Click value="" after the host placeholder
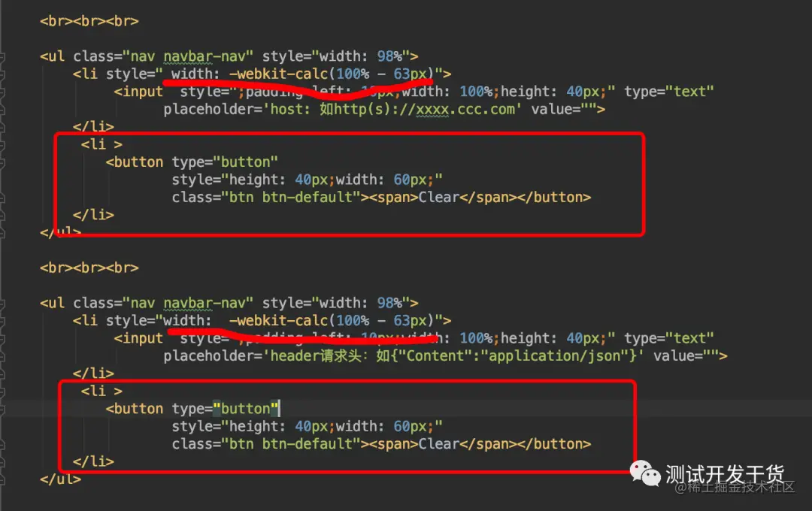Screen dimensions: 812x511 (x=563, y=109)
